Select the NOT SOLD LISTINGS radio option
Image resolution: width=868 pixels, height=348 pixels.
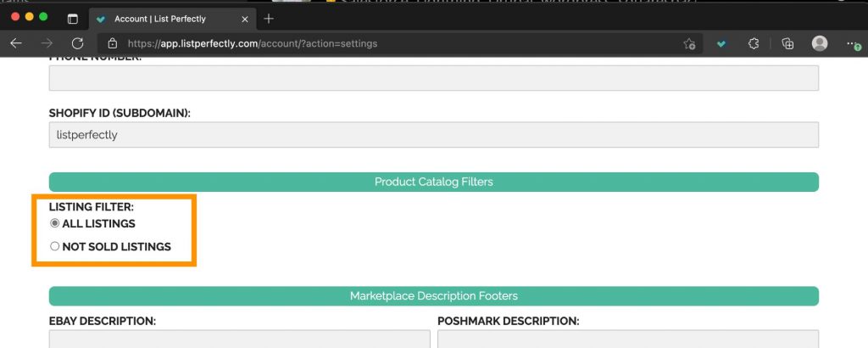(x=55, y=247)
